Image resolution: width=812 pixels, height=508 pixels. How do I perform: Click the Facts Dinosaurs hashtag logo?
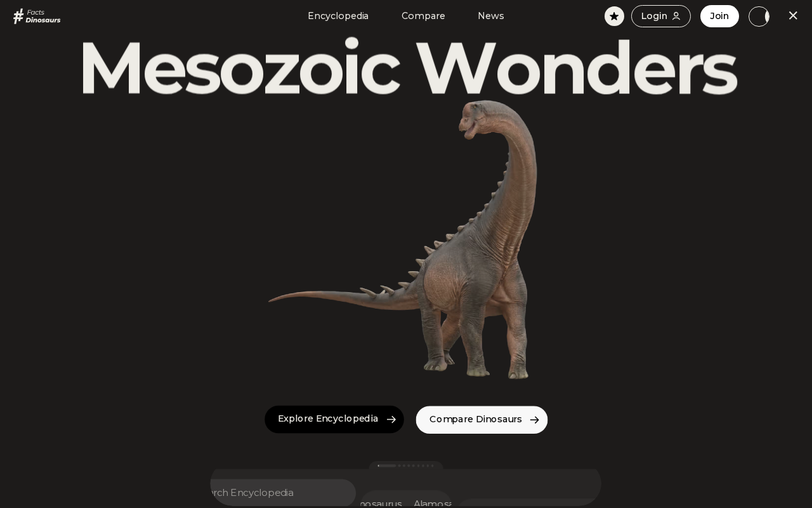coord(37,16)
